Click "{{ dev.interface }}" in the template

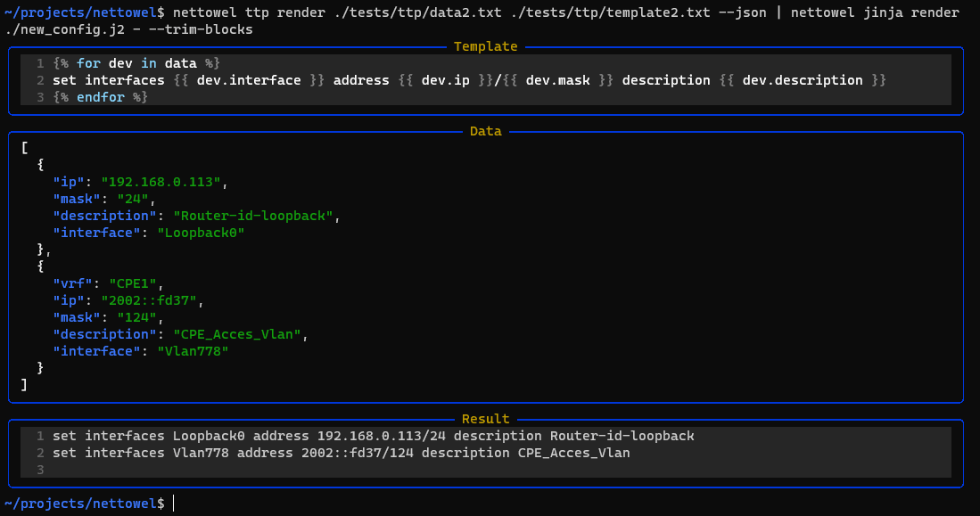(x=249, y=80)
